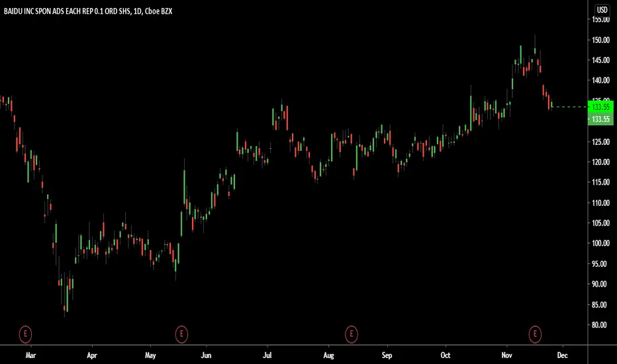Click the darker green 133.55 price label
The image size is (617, 364).
[x=600, y=119]
